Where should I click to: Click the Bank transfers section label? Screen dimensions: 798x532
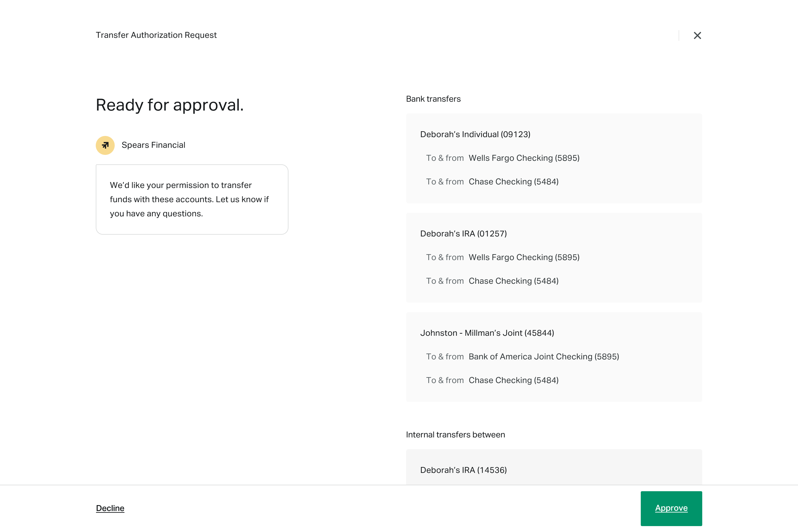point(433,99)
